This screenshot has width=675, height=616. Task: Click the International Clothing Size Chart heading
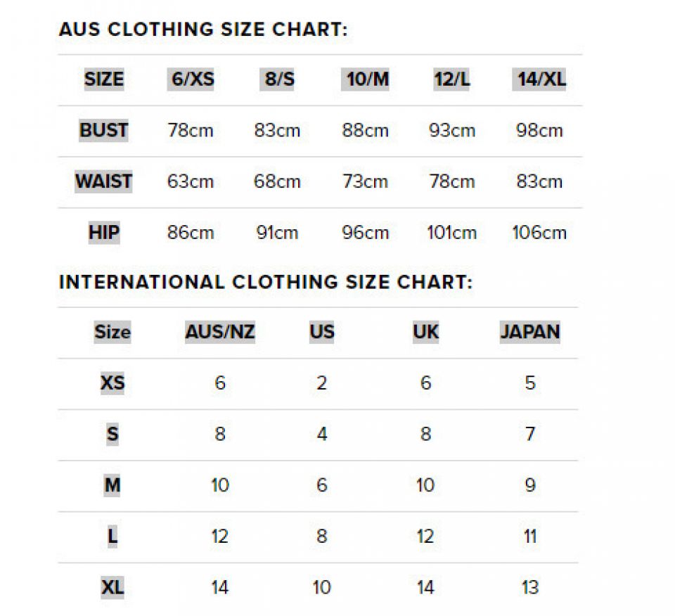point(266,282)
